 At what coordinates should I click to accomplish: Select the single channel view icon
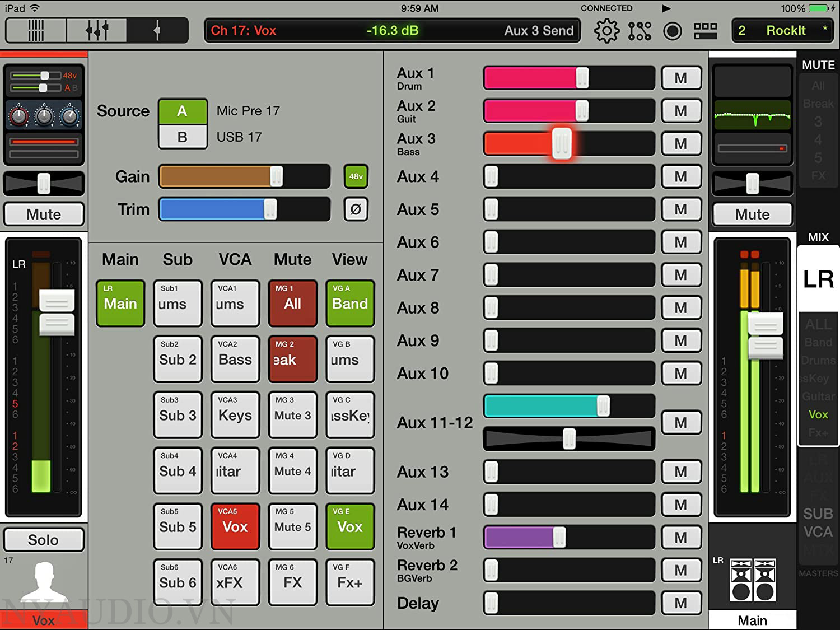(x=157, y=31)
